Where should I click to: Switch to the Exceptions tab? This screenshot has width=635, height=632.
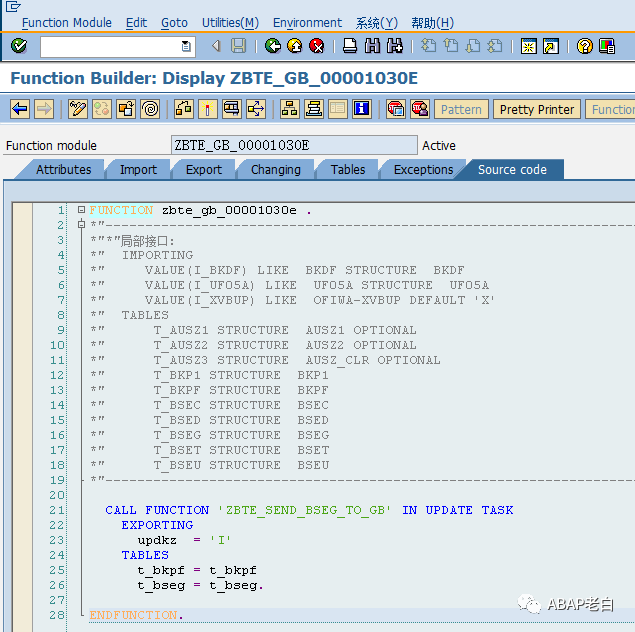pos(423,170)
